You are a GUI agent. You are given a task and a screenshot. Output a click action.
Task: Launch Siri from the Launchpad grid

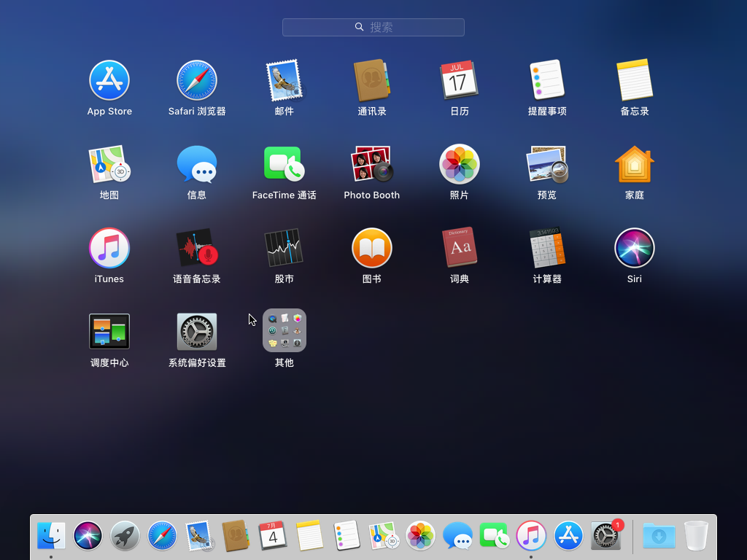[x=635, y=248]
